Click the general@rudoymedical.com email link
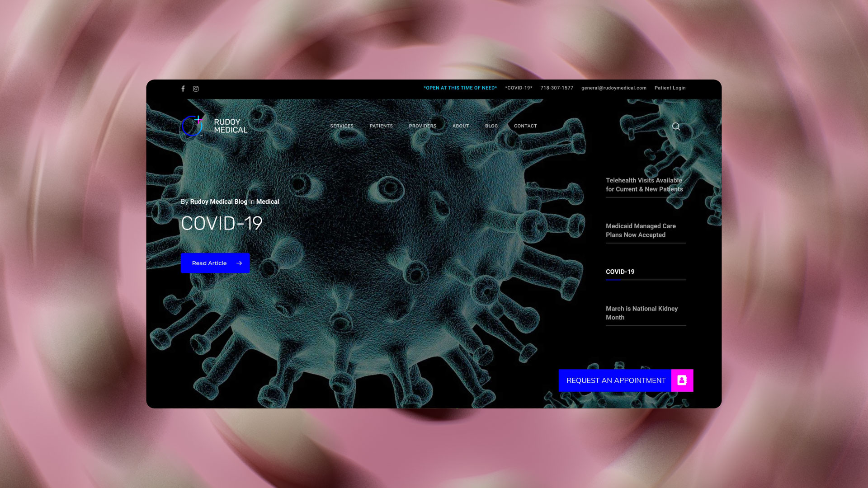Image resolution: width=868 pixels, height=488 pixels. pyautogui.click(x=613, y=88)
